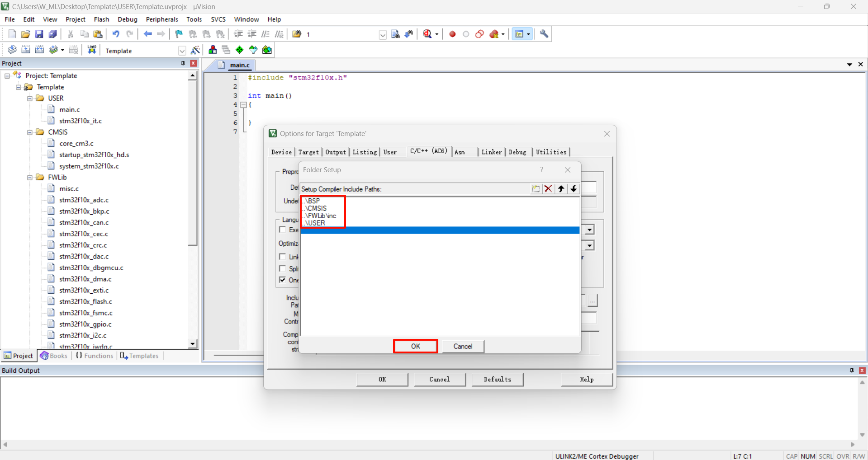868x460 pixels.
Task: Insert a breakpoint with the red dot
Action: point(452,34)
